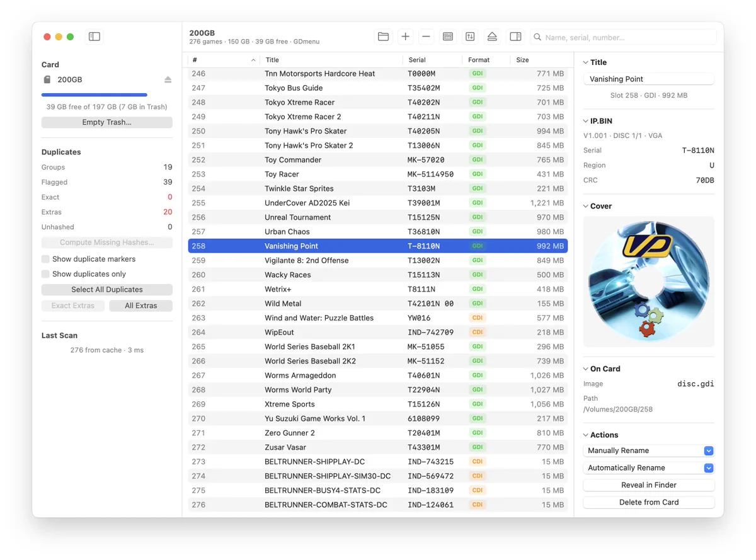Click the magnifier icon in search field
The image size is (756, 560).
[537, 37]
